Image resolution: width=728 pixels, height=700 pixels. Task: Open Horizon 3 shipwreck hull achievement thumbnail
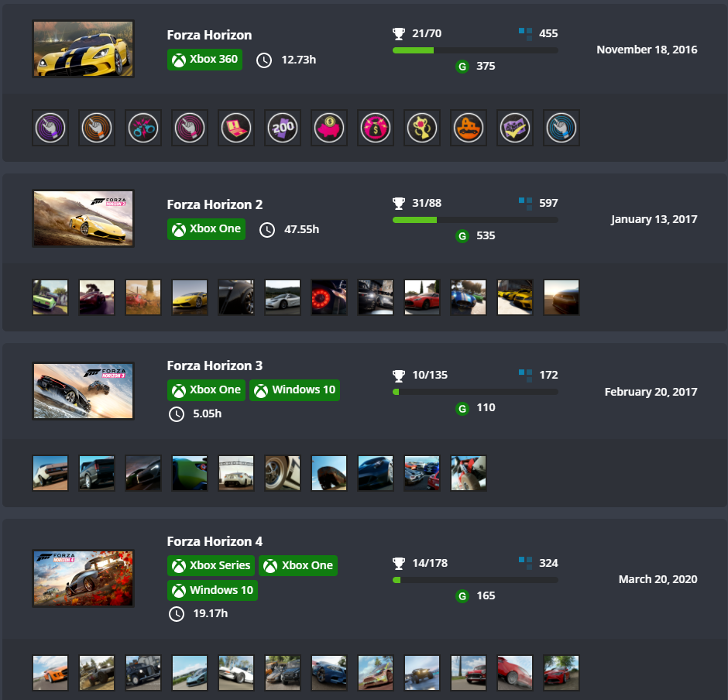tap(328, 473)
